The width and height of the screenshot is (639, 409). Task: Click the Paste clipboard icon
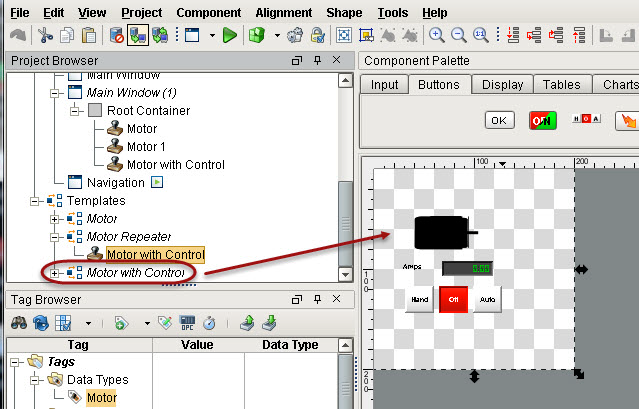[x=89, y=36]
